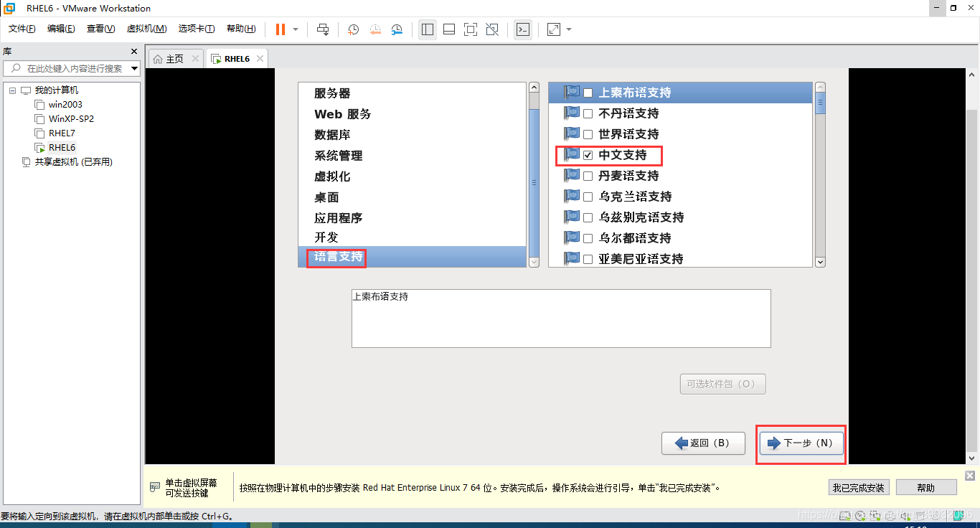This screenshot has height=528, width=980.
Task: Click the VM view scrollbar down arrow
Action: click(972, 458)
